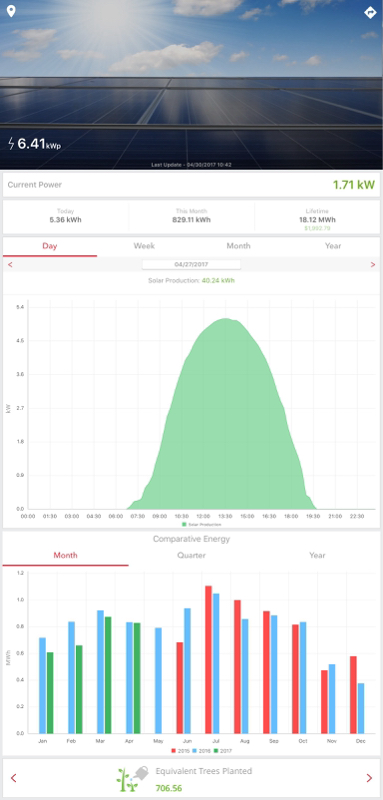This screenshot has width=383, height=800.
Task: Switch to the Week tab
Action: [144, 246]
